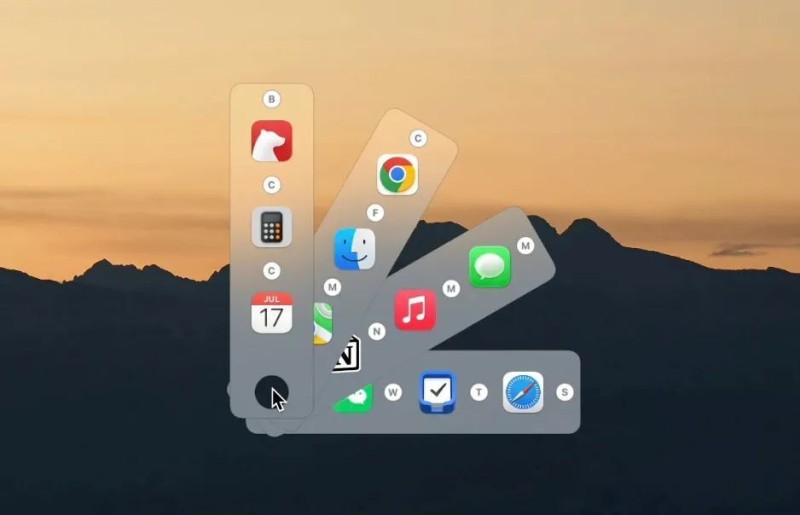The height and width of the screenshot is (515, 800).
Task: Launch the Safari browser
Action: (522, 392)
